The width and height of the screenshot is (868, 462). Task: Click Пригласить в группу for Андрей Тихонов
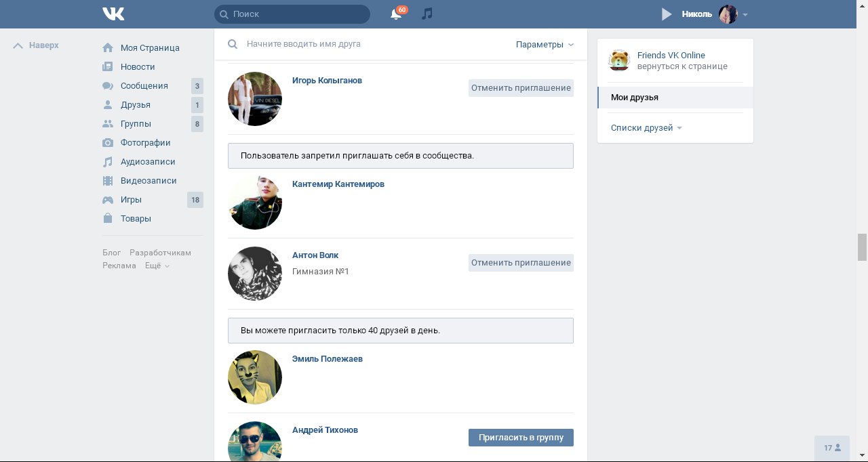click(x=521, y=438)
